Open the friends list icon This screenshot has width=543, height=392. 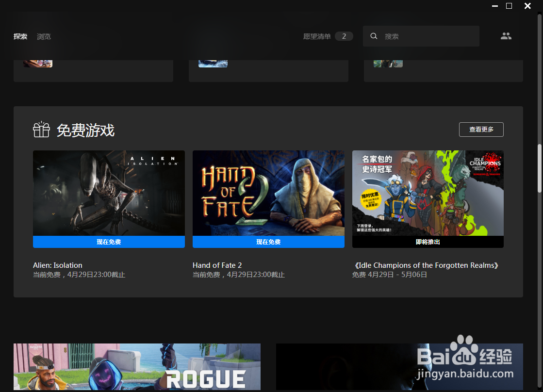[x=506, y=36]
